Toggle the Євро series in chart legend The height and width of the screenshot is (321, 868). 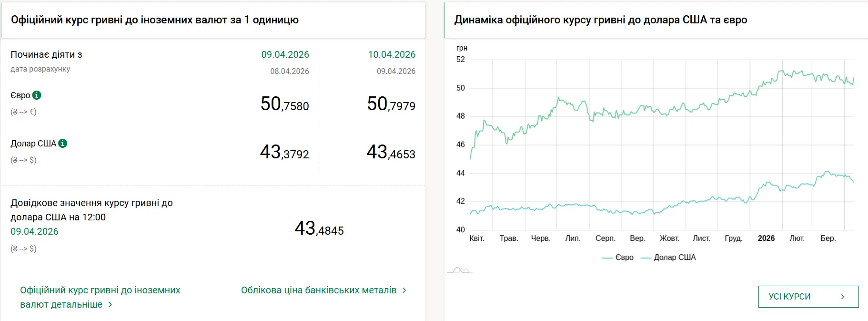(618, 258)
